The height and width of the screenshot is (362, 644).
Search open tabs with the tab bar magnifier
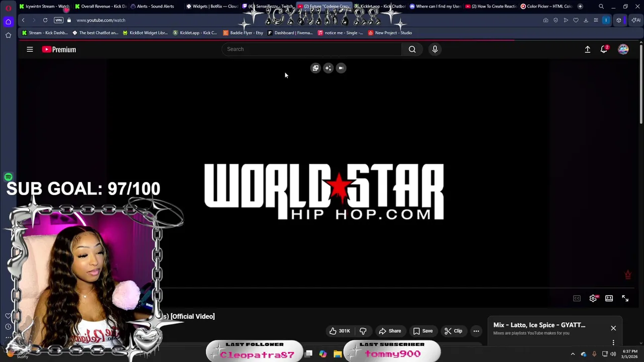(601, 6)
